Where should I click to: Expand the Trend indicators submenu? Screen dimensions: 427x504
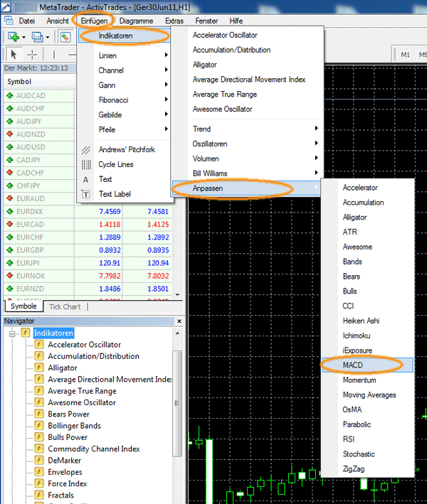click(247, 129)
